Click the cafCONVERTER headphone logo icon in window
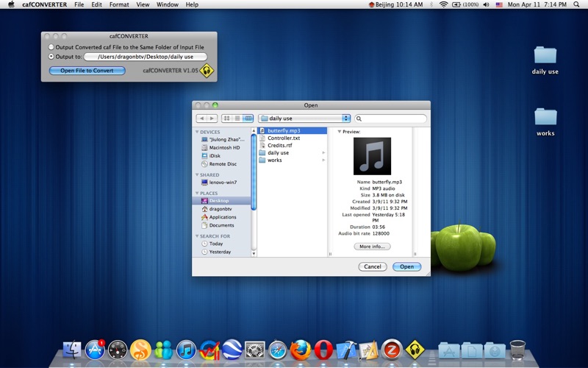The width and height of the screenshot is (588, 368). [207, 71]
